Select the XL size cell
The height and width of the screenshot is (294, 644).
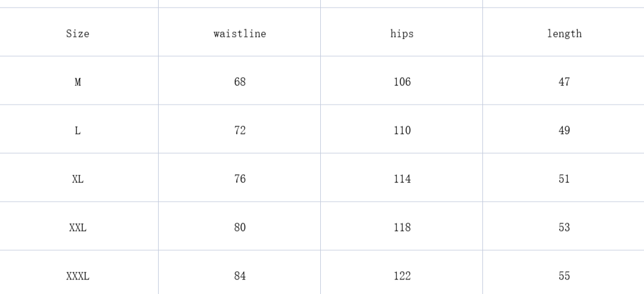[x=78, y=179]
